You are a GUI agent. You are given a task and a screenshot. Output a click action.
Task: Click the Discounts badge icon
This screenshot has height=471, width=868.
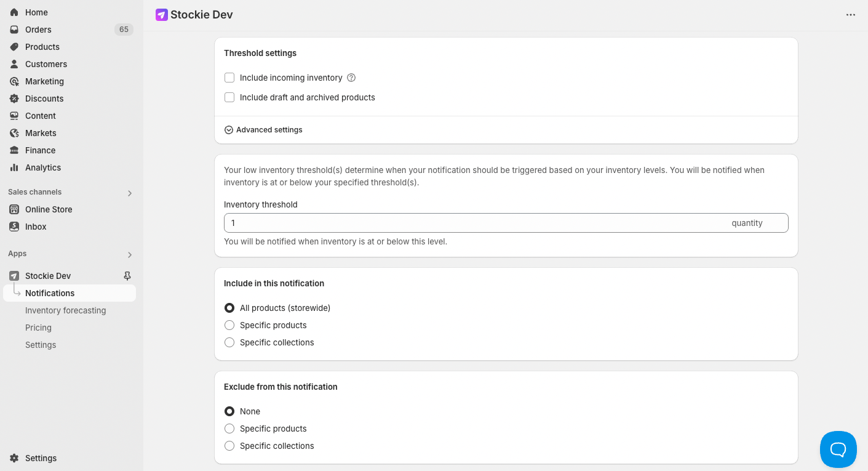pyautogui.click(x=14, y=99)
